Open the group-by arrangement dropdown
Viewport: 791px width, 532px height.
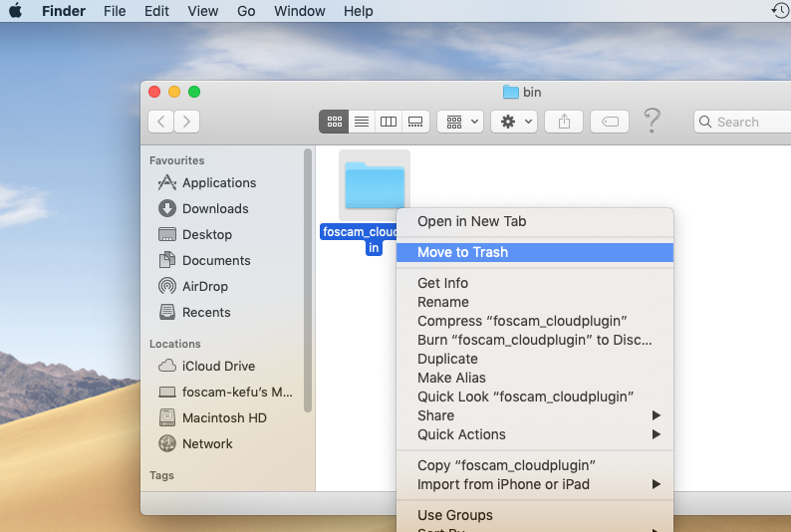460,122
